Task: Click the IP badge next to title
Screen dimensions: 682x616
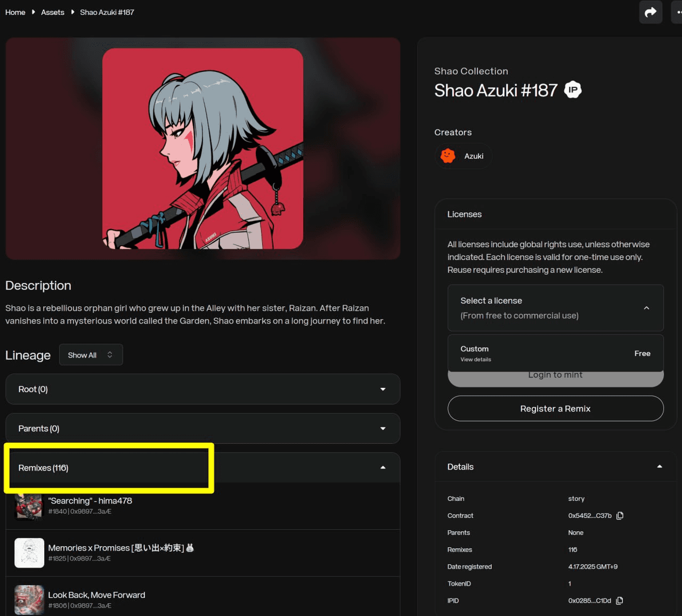Action: click(x=573, y=90)
